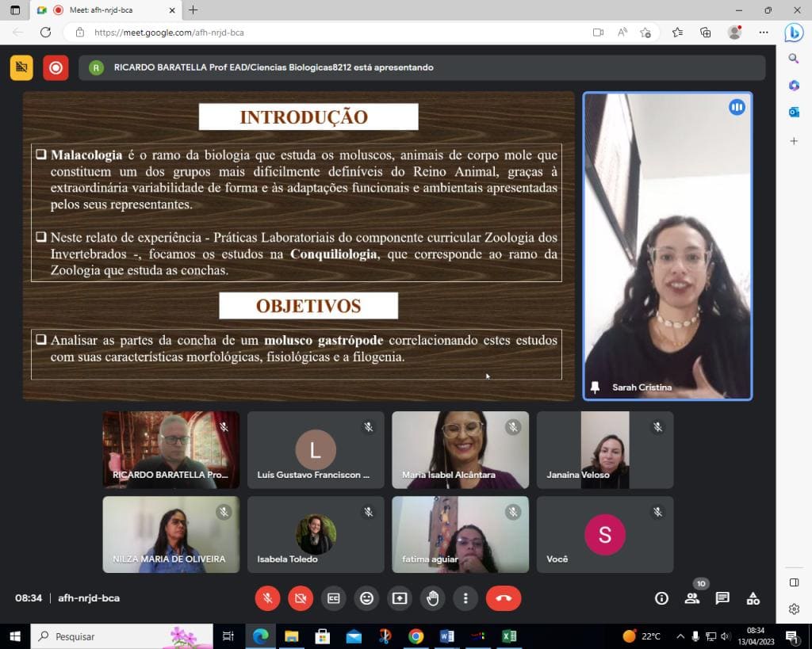
Task: Close the Meet browser tab
Action: point(172,10)
